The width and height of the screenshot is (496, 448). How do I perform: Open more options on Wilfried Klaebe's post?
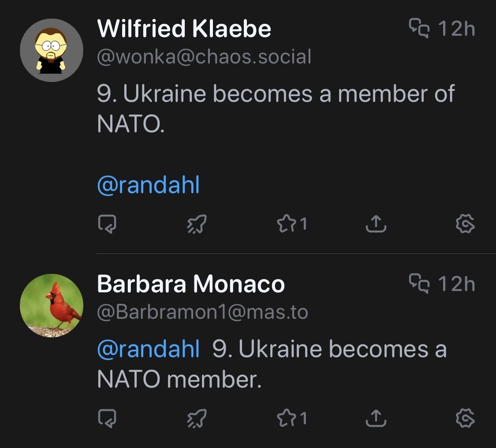[x=465, y=225]
